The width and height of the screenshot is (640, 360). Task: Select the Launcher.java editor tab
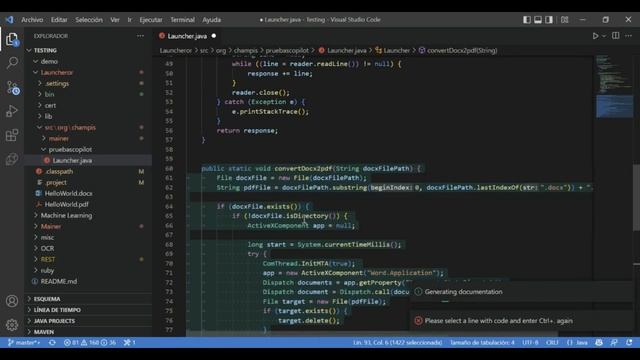tap(187, 36)
